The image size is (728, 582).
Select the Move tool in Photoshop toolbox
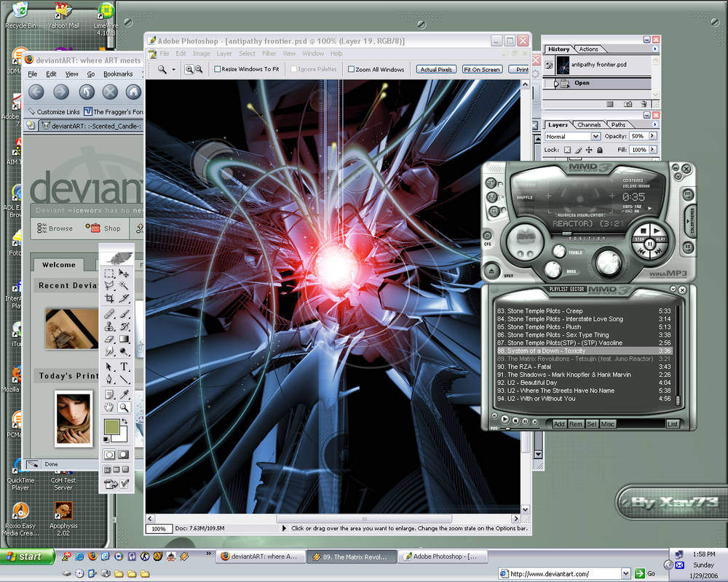click(124, 274)
